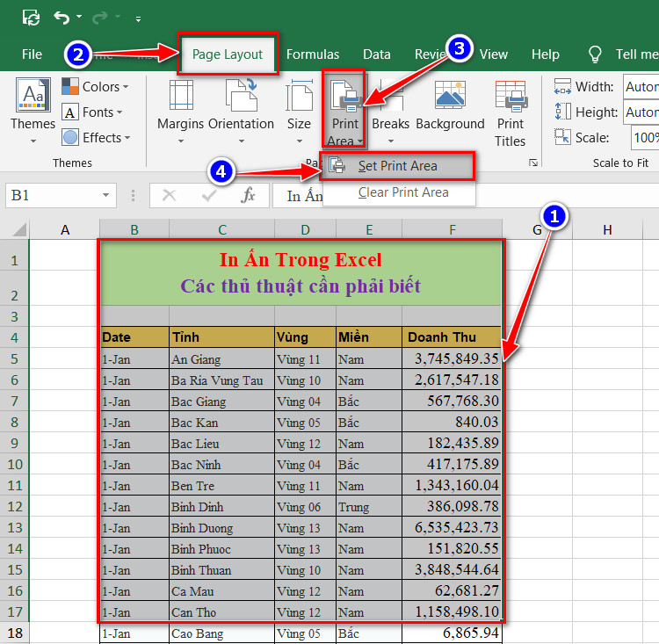Open Page Setup dialog launcher
Viewport: 659px width, 644px height.
click(533, 163)
